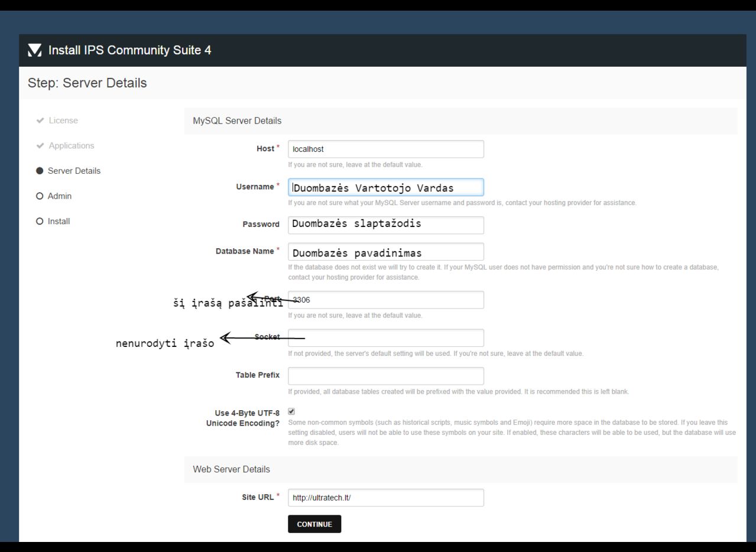The width and height of the screenshot is (756, 552).
Task: Click the Site URL input field
Action: pos(386,498)
